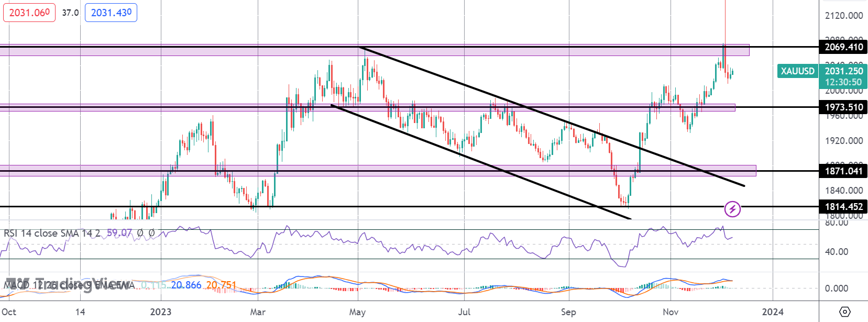Click the Jul label on time axis
Screen dimensions: 868x322
pos(464,312)
